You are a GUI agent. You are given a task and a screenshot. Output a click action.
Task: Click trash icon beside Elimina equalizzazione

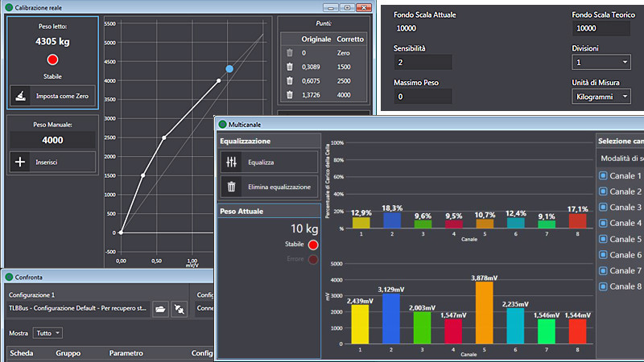coord(232,187)
